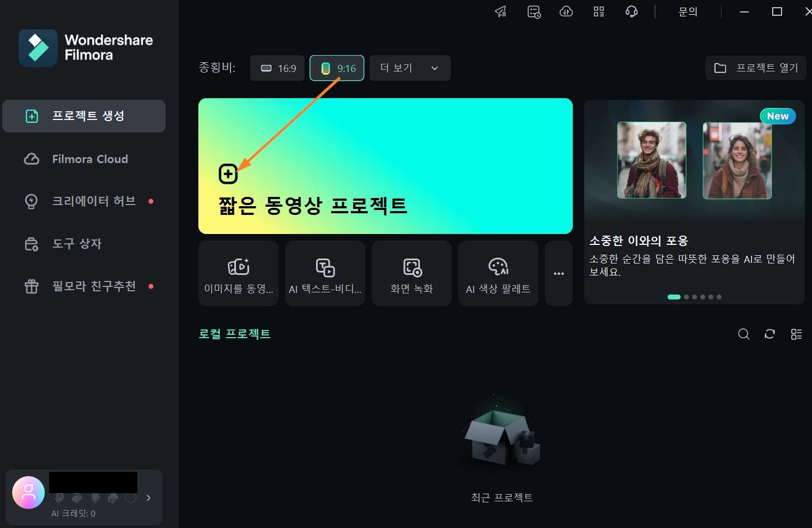812x528 pixels.
Task: Minimize the Filmora window
Action: pyautogui.click(x=744, y=11)
